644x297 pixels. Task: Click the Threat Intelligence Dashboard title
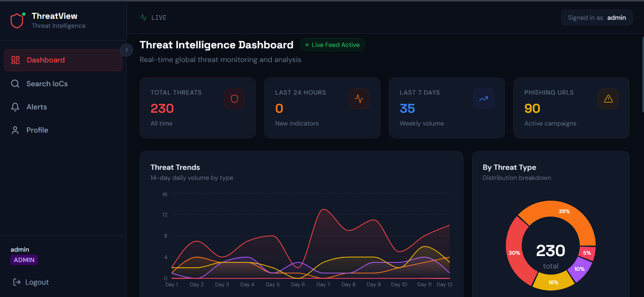click(217, 45)
